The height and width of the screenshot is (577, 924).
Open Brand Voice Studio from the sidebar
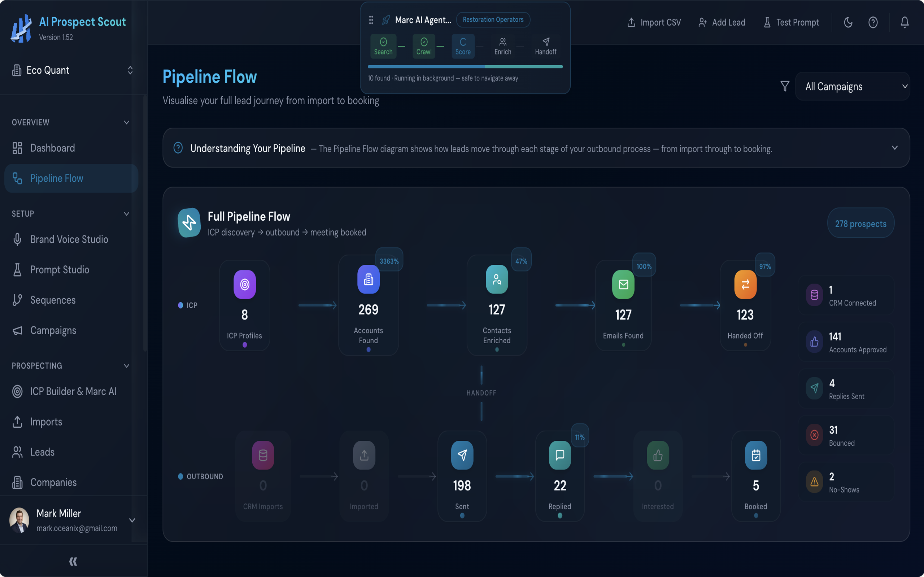click(x=69, y=239)
